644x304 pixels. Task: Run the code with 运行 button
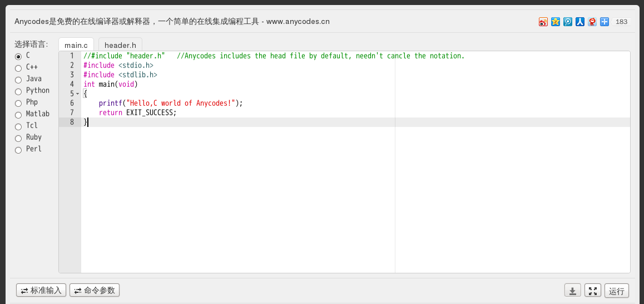point(617,291)
